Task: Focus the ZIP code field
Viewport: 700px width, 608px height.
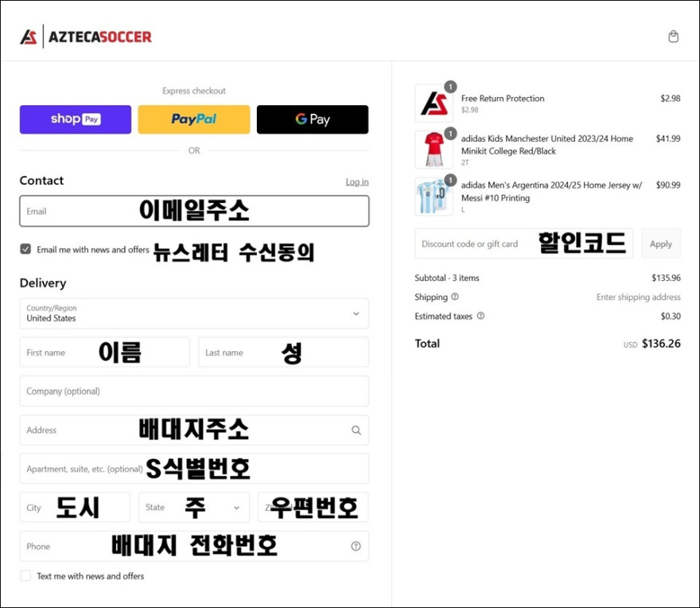Action: click(313, 507)
